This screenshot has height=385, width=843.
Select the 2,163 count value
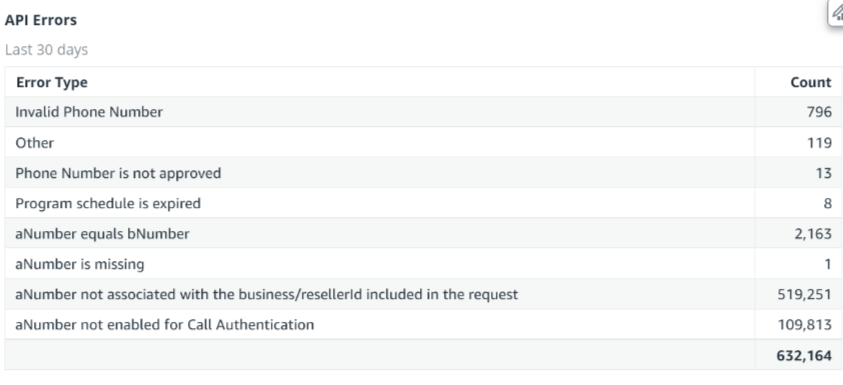(812, 234)
